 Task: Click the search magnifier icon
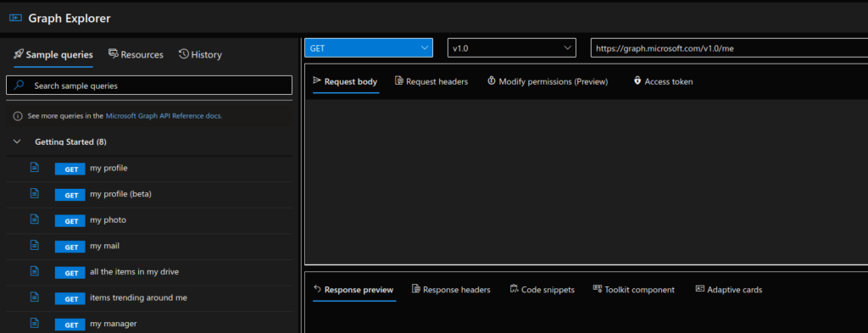19,86
